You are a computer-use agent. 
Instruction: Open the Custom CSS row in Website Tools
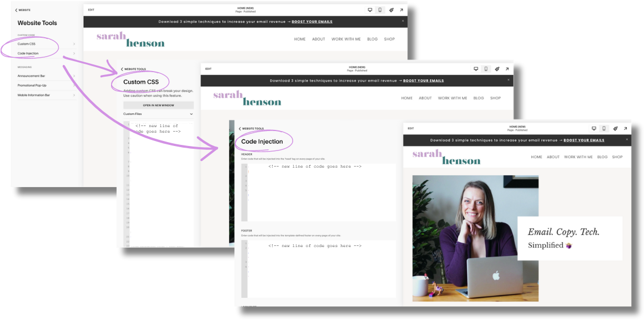[x=47, y=43]
